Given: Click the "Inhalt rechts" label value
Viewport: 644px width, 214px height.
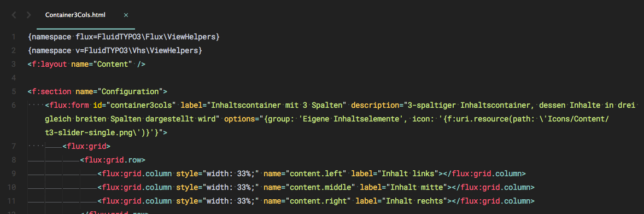Looking at the screenshot, I should tap(414, 201).
